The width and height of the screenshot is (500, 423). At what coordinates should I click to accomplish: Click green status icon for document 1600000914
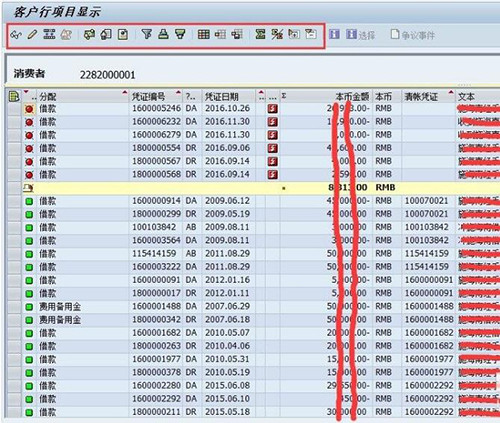pyautogui.click(x=29, y=201)
